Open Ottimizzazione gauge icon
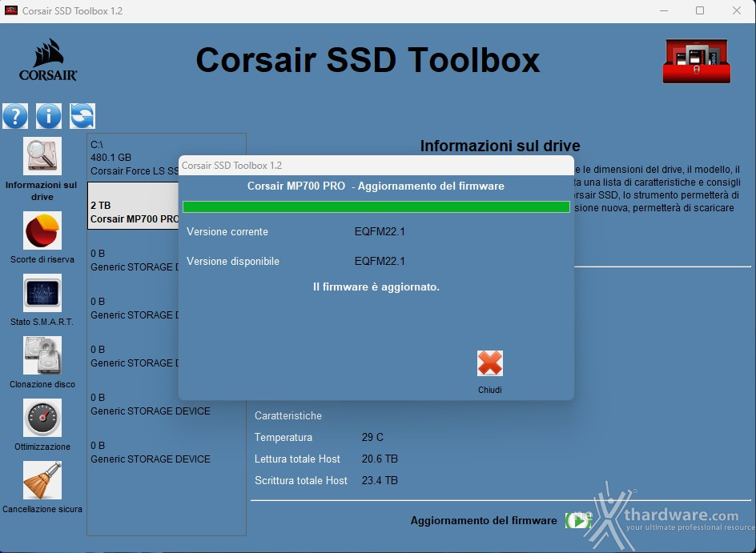 [42, 418]
